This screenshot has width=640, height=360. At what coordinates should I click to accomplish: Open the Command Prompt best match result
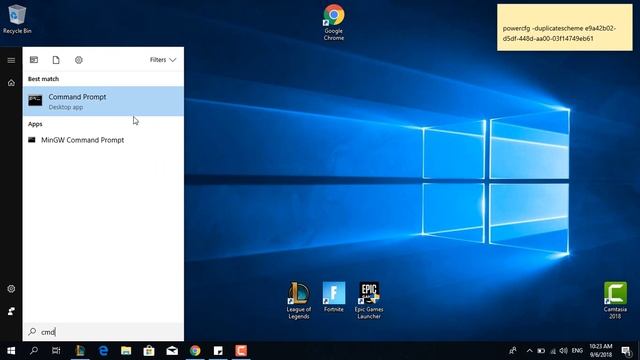[103, 101]
